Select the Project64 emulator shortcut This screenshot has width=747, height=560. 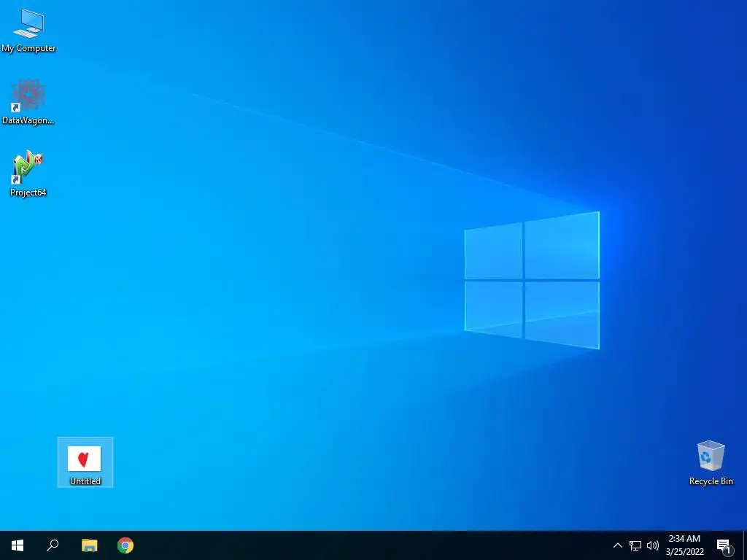(28, 174)
